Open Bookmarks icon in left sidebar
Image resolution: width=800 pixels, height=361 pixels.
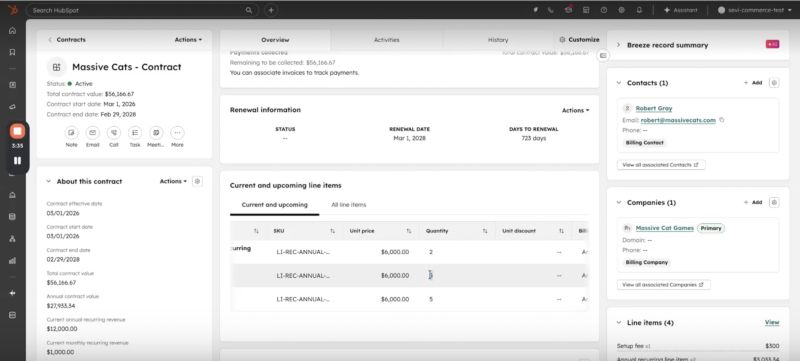(x=13, y=52)
